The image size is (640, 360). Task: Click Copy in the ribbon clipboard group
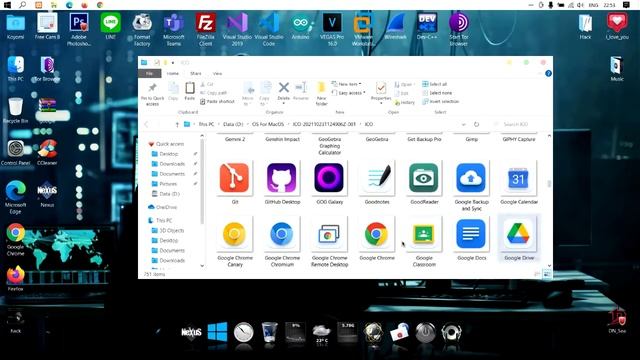[173, 91]
